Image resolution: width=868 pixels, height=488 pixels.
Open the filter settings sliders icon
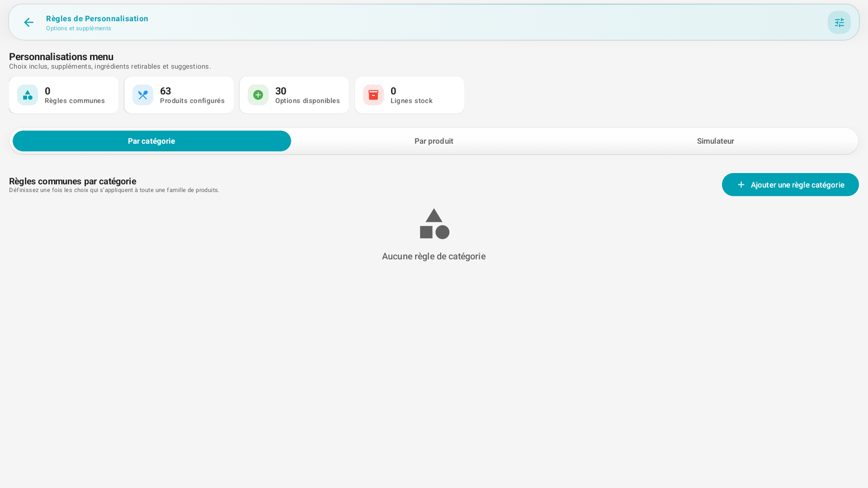(x=839, y=22)
